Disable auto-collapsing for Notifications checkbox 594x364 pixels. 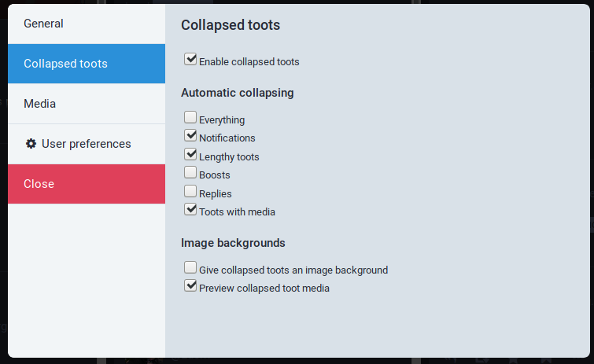[x=190, y=136]
